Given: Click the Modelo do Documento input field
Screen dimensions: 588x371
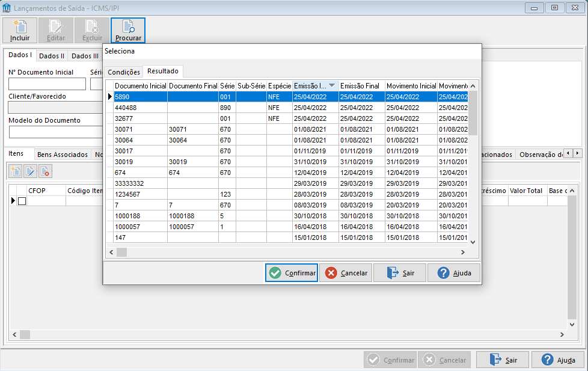Looking at the screenshot, I should (56, 132).
